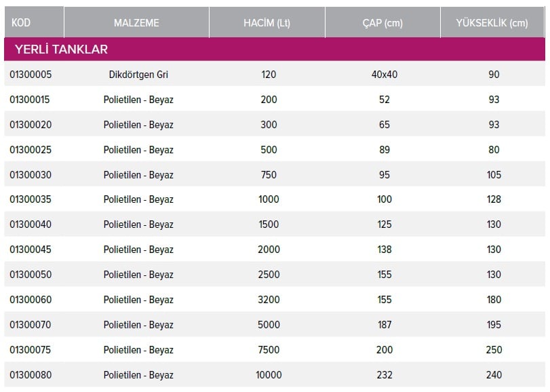Select the diameter value 138
Viewport: 550px width, 392px height.
click(385, 250)
